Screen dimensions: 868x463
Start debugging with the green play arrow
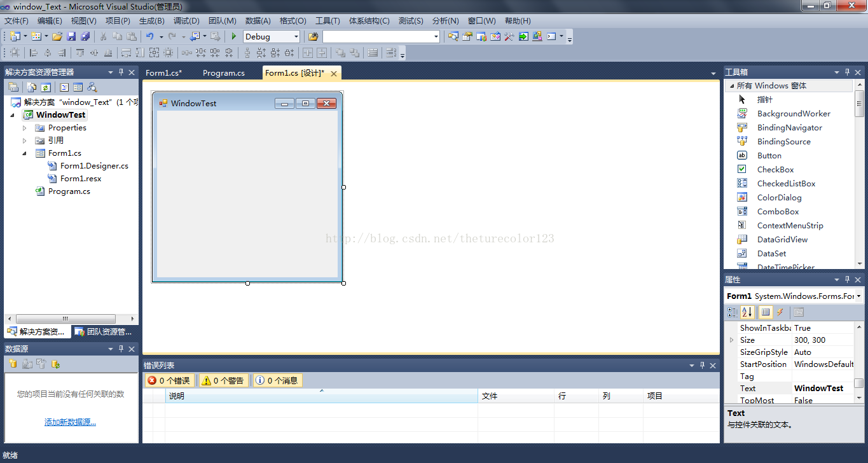(234, 36)
